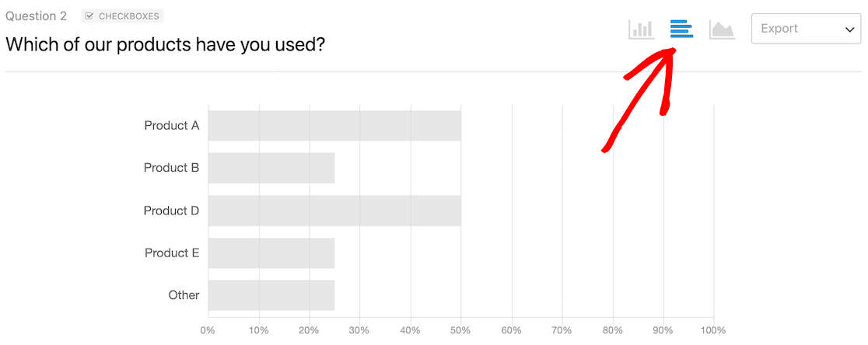Click the Product A bar
868x345 pixels.
point(334,126)
